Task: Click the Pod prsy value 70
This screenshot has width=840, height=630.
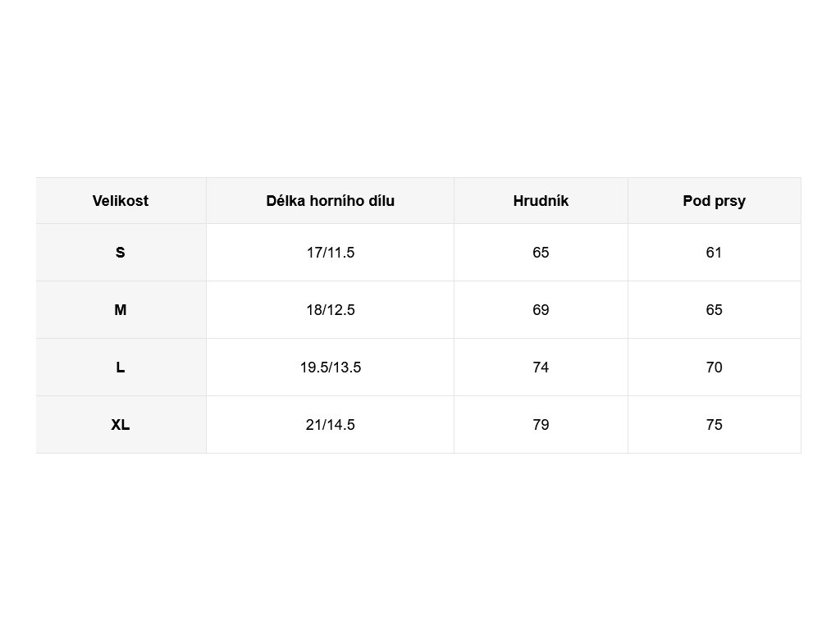Action: (714, 367)
